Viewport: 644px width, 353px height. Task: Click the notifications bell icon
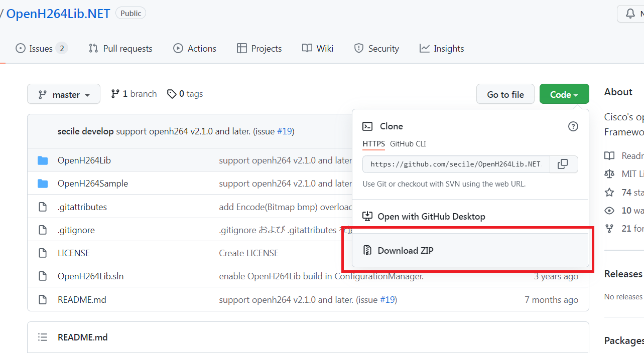(x=630, y=14)
